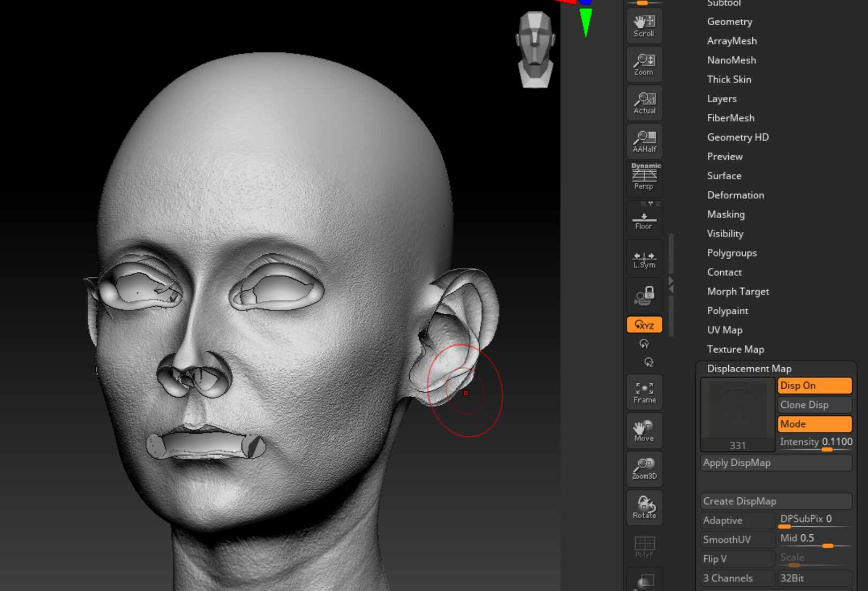Adjust the displacement Intensity slider
Image resolution: width=868 pixels, height=591 pixels.
(814, 443)
